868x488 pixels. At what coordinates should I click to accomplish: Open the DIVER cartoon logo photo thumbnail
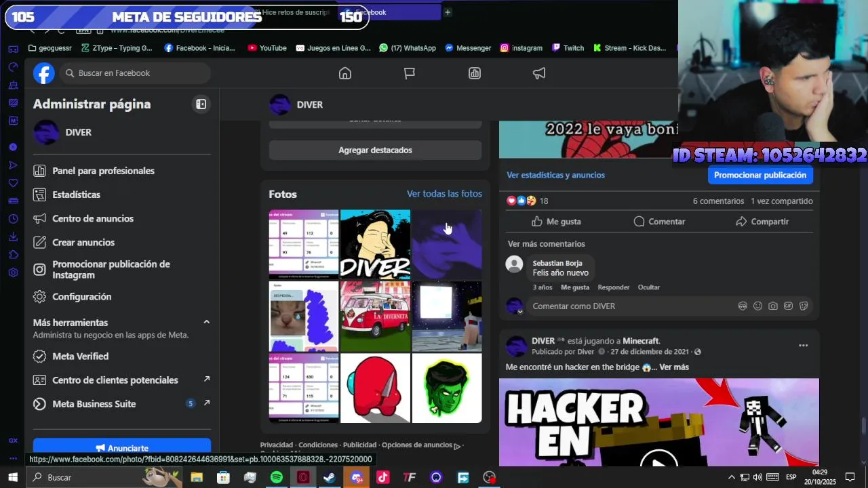tap(375, 245)
